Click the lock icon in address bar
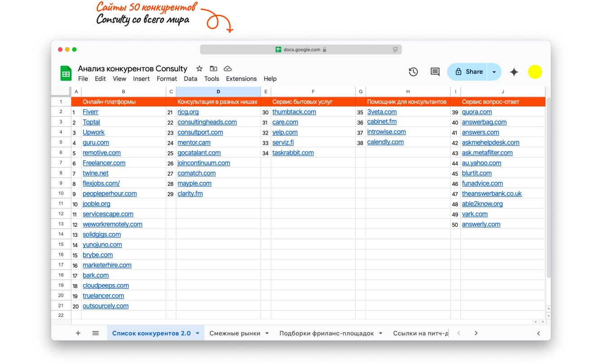Screen dimensions: 602x364 click(324, 49)
